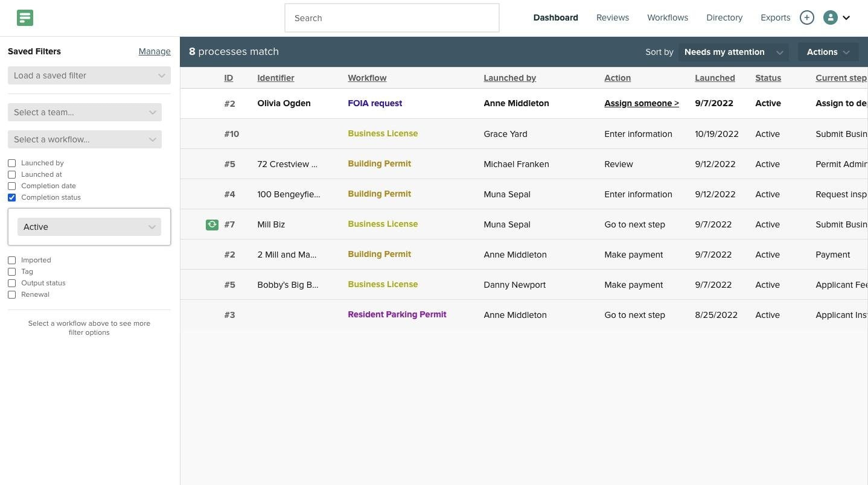Uncheck the Completion status filter
This screenshot has width=868, height=485.
point(11,197)
